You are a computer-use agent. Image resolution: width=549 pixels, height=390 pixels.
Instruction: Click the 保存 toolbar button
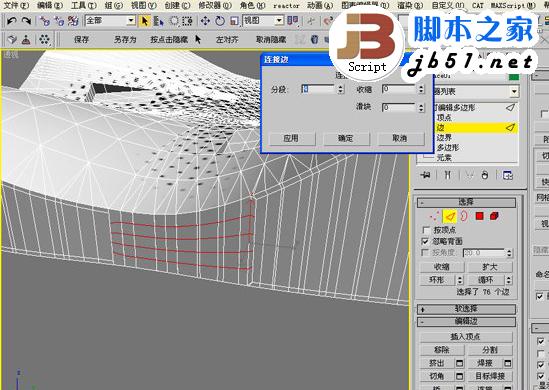pos(82,40)
